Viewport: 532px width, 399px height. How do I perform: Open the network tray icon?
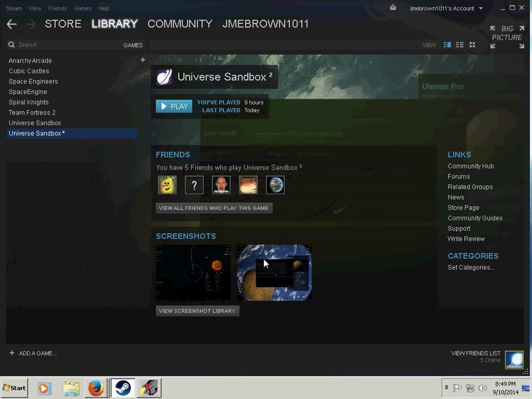click(470, 387)
